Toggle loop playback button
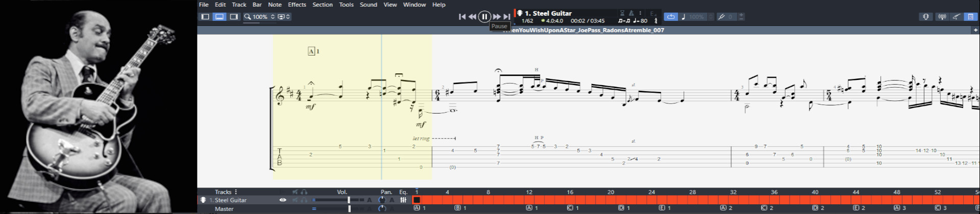 [671, 17]
